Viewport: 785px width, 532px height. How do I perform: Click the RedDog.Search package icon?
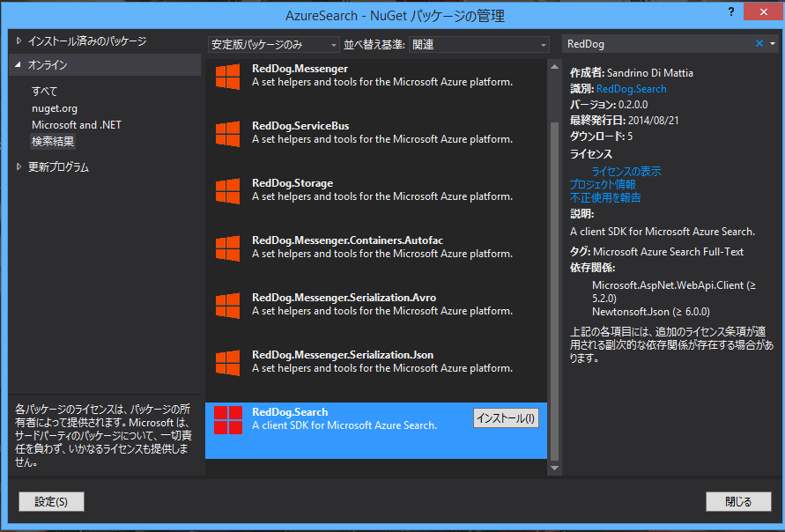tap(228, 420)
